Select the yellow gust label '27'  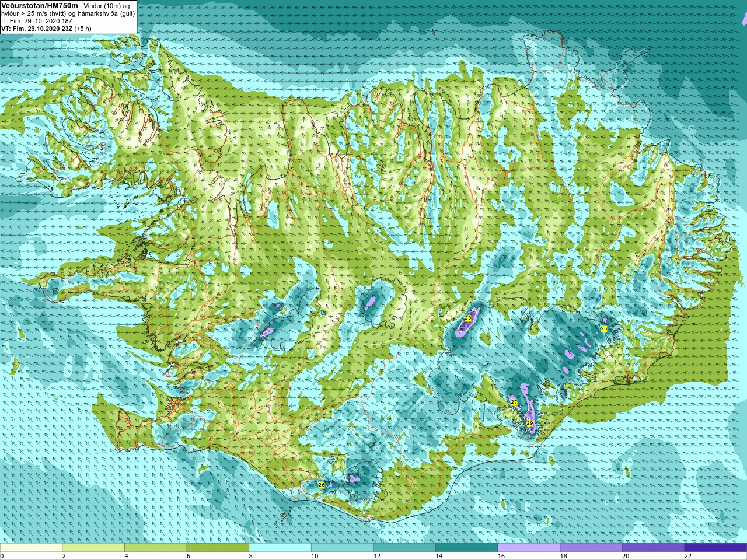coord(514,402)
